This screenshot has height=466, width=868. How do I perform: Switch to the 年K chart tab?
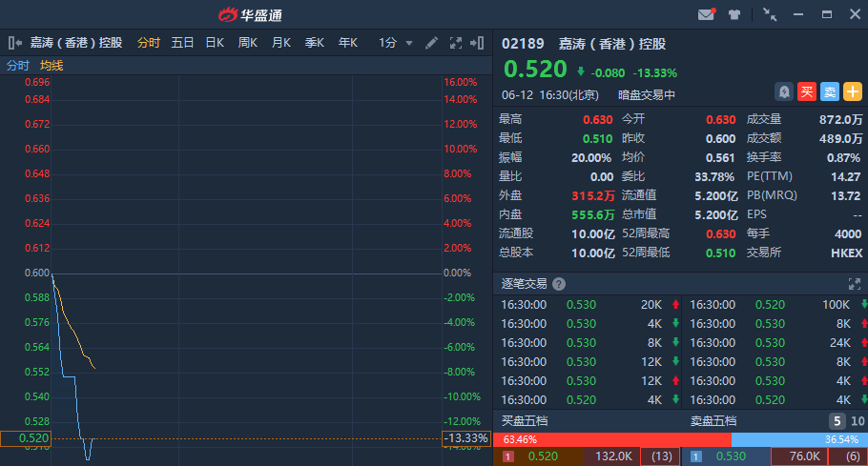click(x=348, y=43)
